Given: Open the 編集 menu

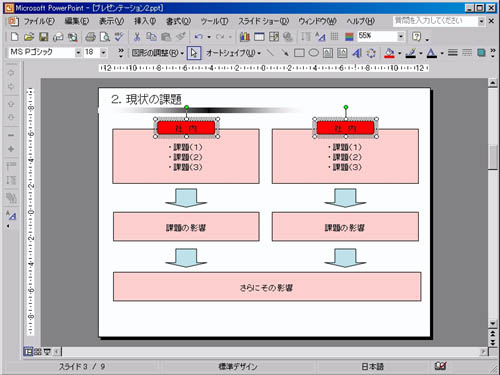Looking at the screenshot, I should click(77, 21).
